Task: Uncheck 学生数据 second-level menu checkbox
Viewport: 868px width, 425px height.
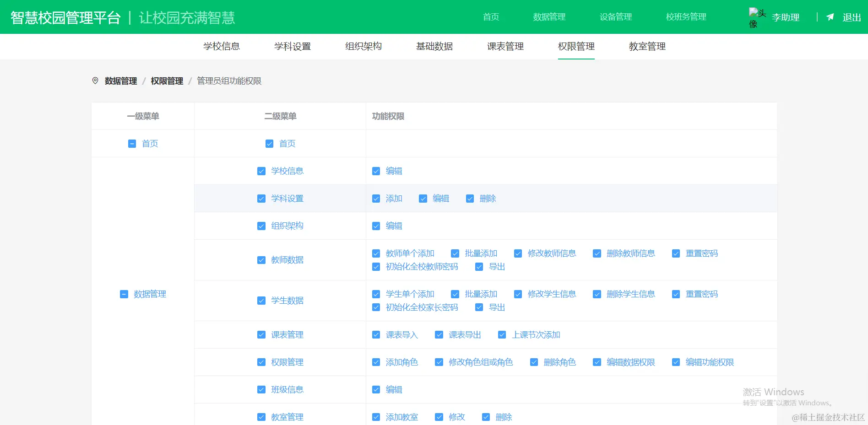Action: (261, 301)
